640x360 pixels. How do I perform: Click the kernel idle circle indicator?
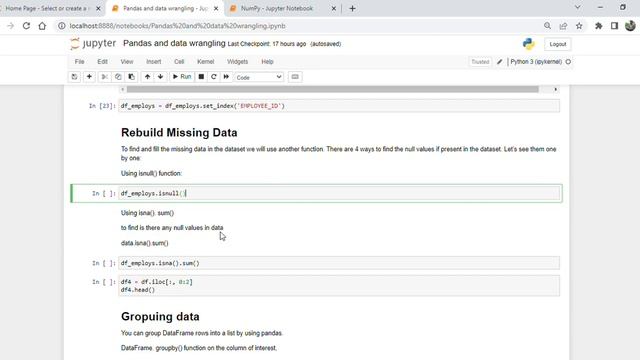568,62
